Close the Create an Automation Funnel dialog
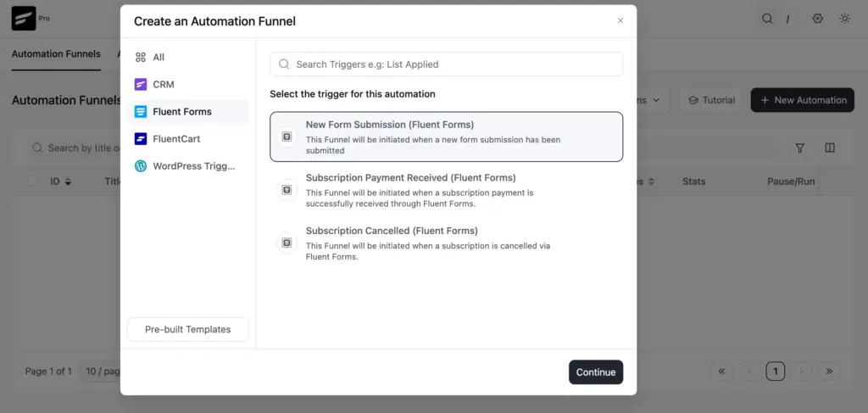The image size is (868, 413). 620,21
